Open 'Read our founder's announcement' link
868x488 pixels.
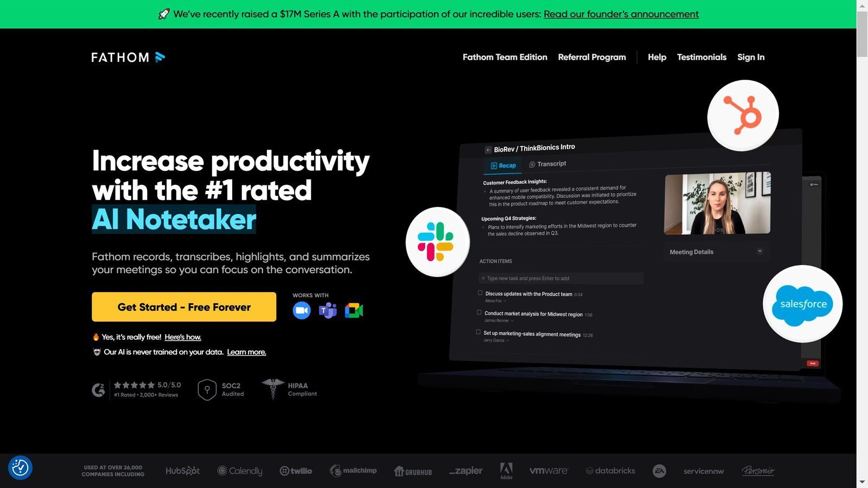[621, 14]
